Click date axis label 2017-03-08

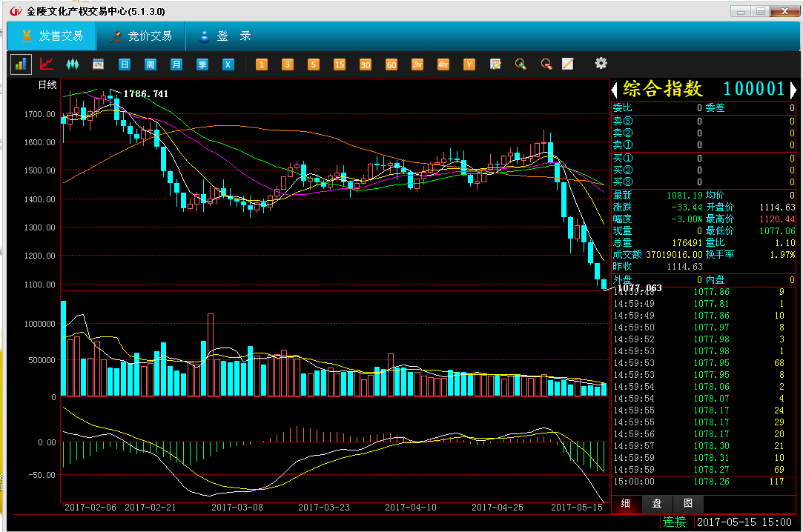[x=237, y=508]
